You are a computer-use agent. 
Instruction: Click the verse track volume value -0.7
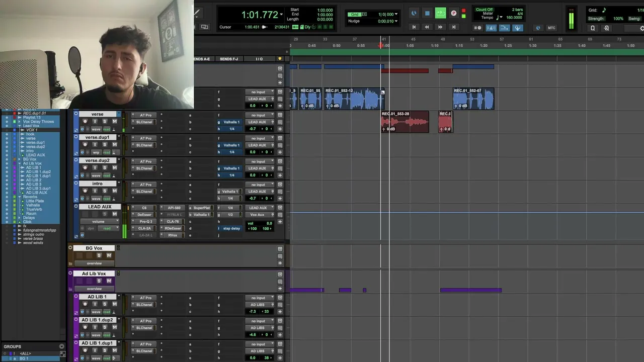coord(253,129)
